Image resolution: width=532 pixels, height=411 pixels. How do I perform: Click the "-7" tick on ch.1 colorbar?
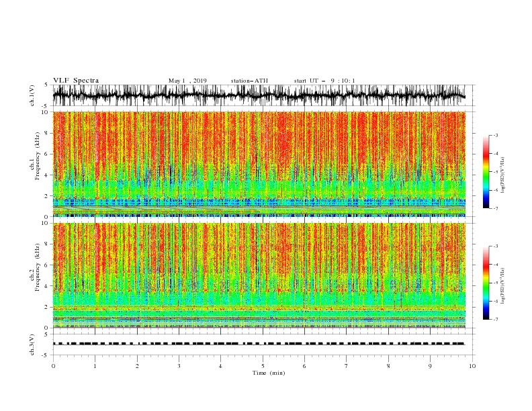[x=496, y=208]
